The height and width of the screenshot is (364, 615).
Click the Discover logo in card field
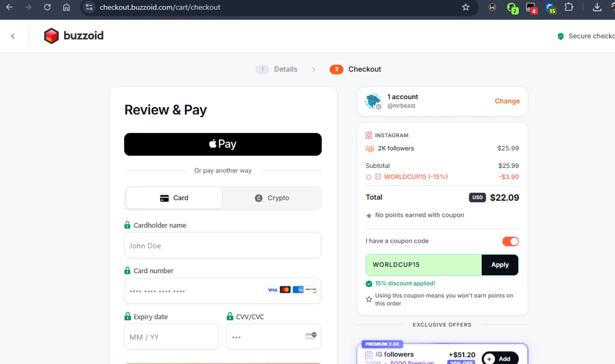click(311, 290)
